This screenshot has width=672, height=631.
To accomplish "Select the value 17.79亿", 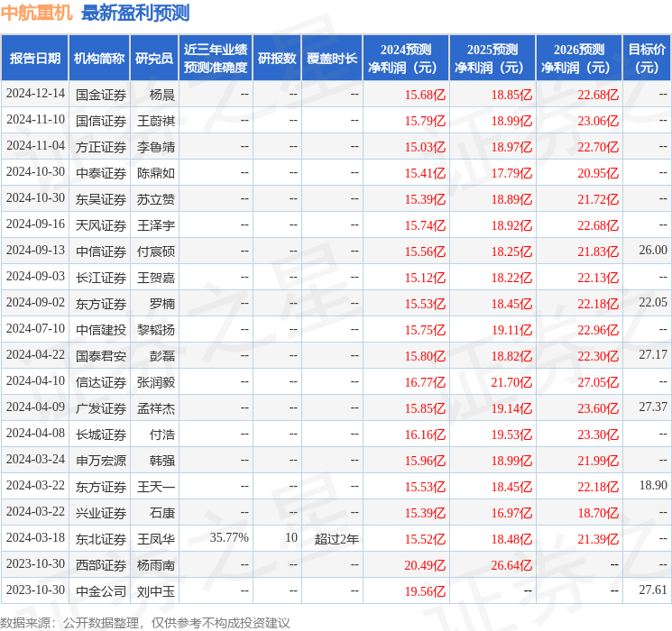I will click(x=511, y=173).
